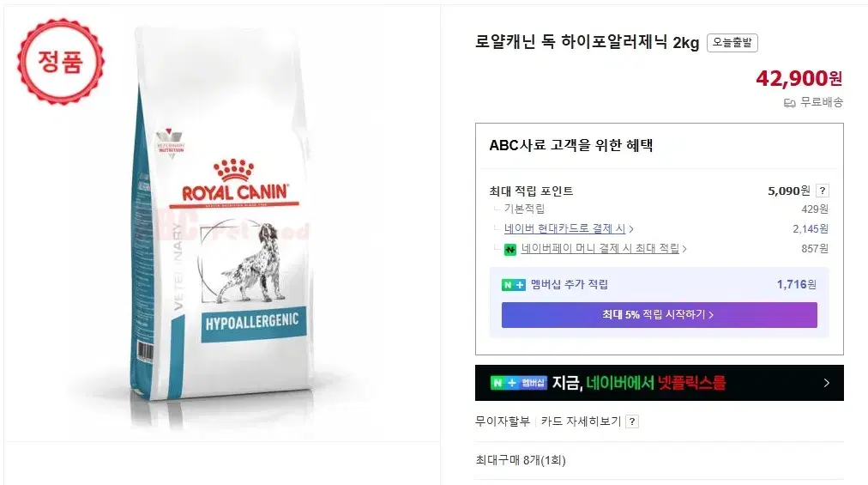
Task: Open the 네이버 현대카드로 결제 시 link
Action: (564, 228)
